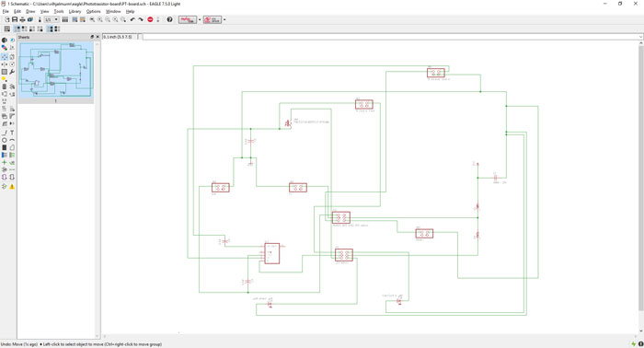Open the Library menu
Viewport: 644px width, 348px height.
(x=75, y=11)
